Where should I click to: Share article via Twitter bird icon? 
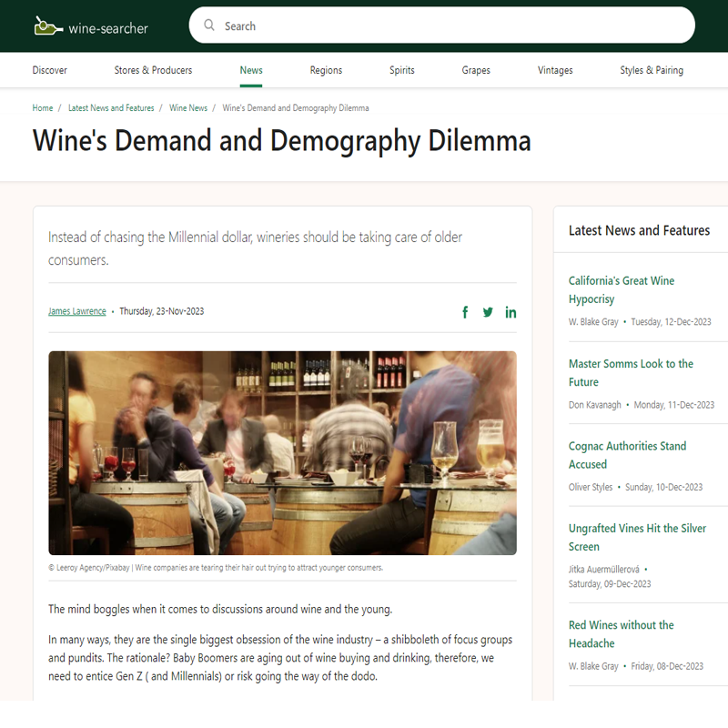[x=488, y=312]
